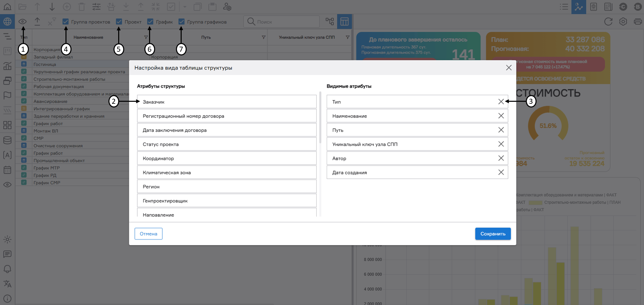
Task: Open dashboard settings gear icon
Action: point(623,22)
